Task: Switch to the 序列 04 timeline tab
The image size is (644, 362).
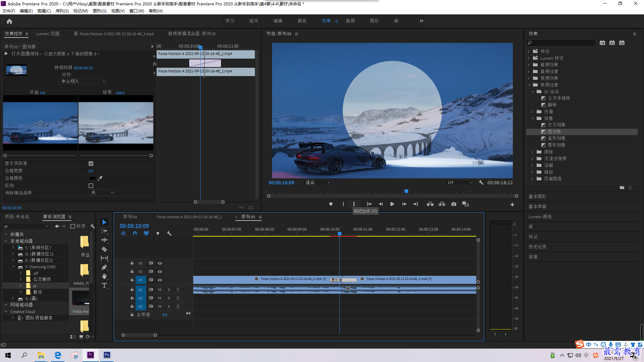Action: click(130, 217)
